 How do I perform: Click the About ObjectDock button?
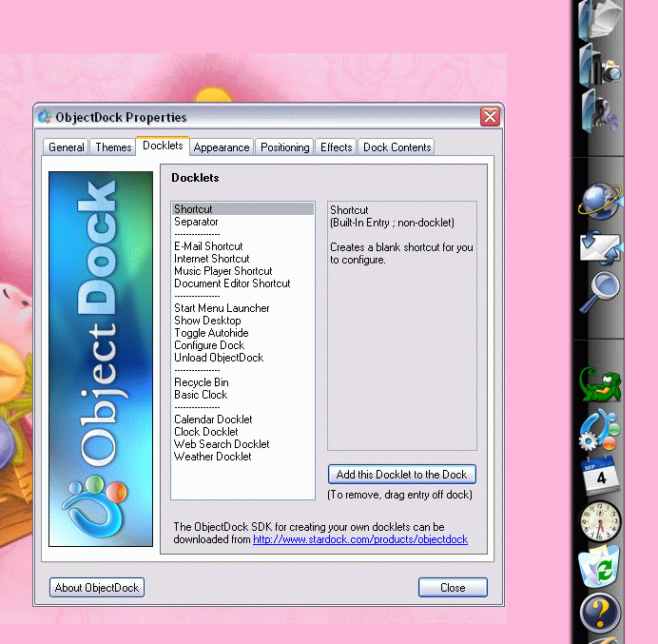click(97, 587)
